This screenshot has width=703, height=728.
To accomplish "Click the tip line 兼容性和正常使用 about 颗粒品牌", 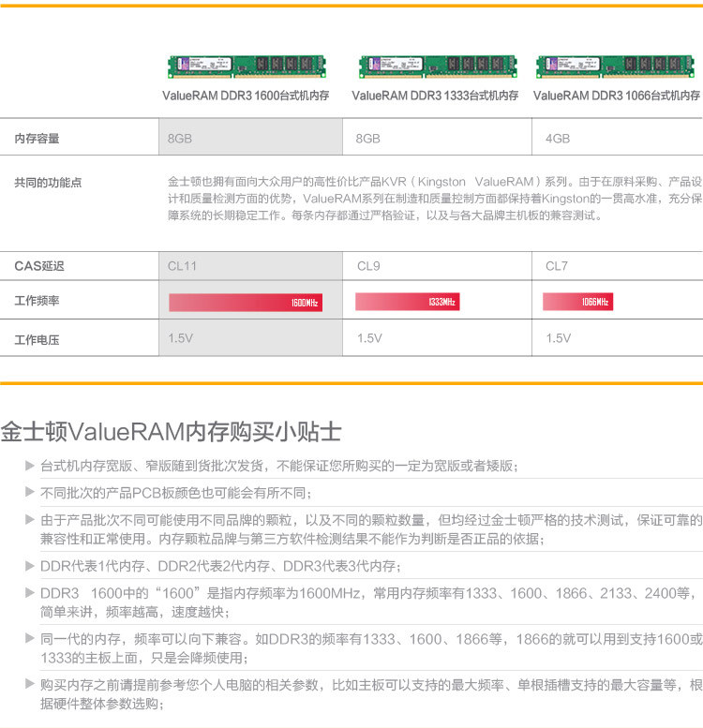I will click(292, 539).
